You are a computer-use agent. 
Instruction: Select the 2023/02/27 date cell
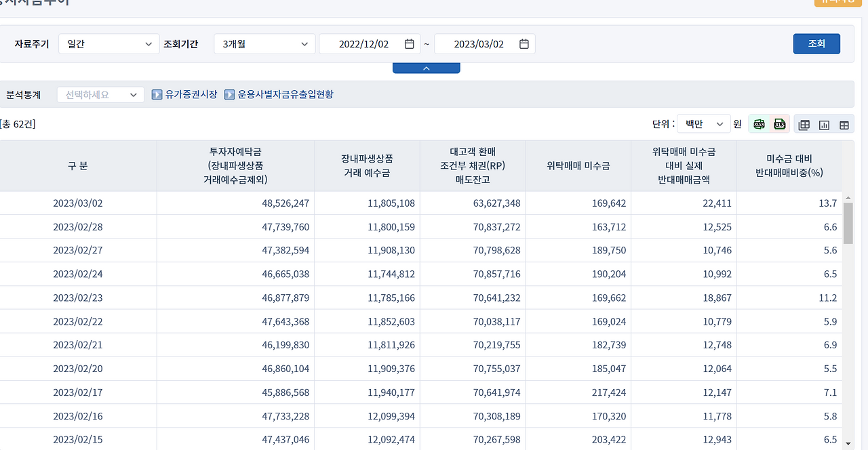[x=78, y=251]
